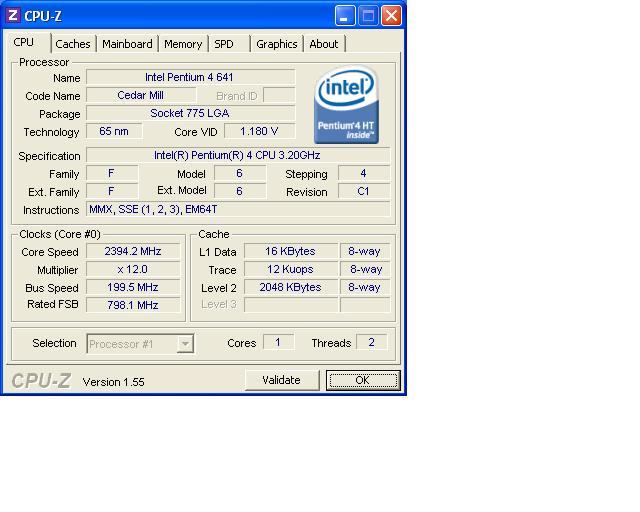Click the Version 1.55 label
Screen dimensions: 640x512
pyautogui.click(x=113, y=382)
